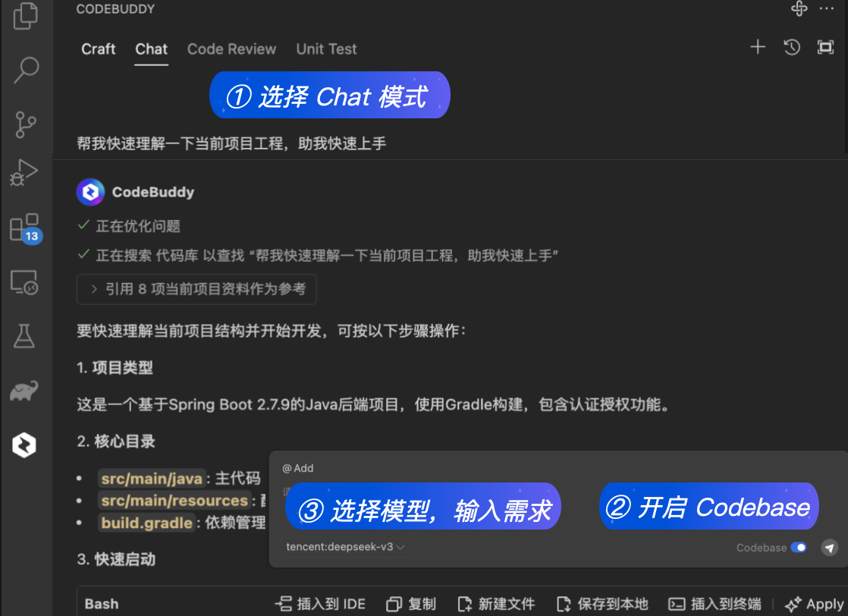Toggle the Codebase switch
This screenshot has width=848, height=616.
[x=798, y=547]
